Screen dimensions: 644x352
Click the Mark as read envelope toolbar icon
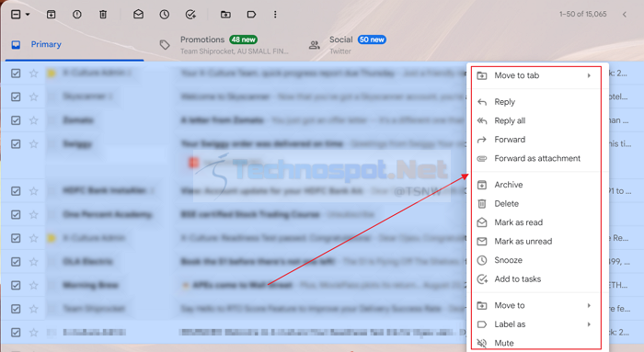(138, 15)
